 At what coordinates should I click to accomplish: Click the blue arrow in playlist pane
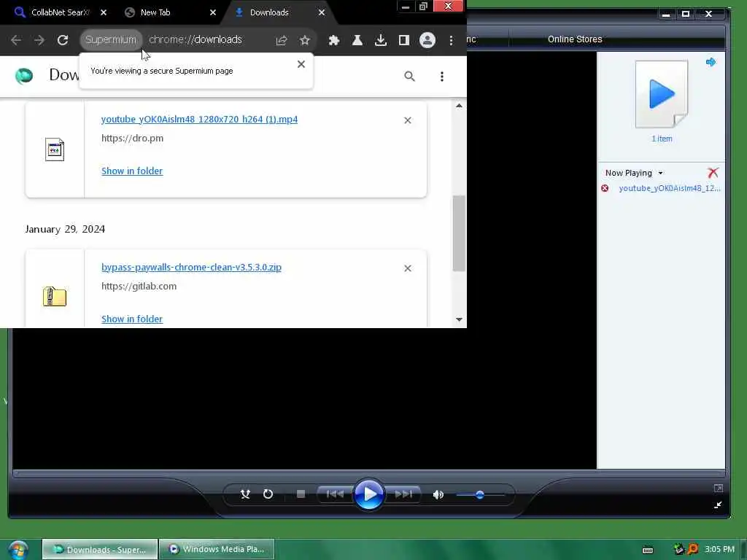(x=711, y=62)
